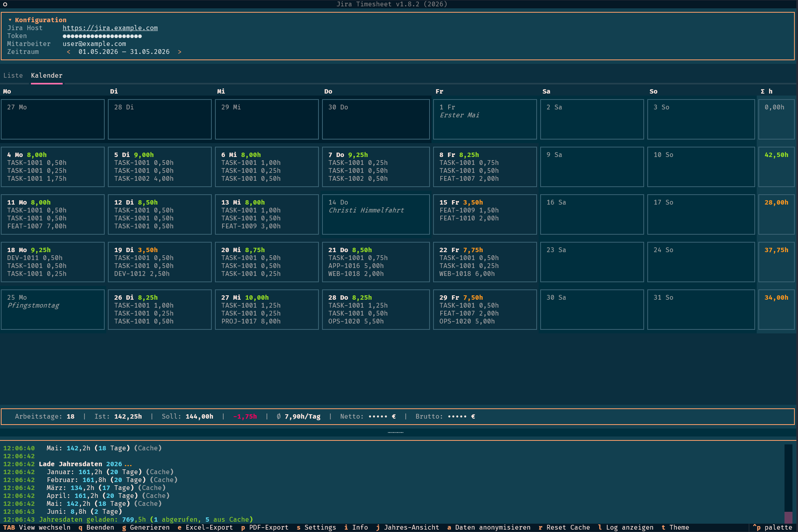Viewport: 798px width, 532px height.
Task: Select the Kalender tab
Action: click(47, 75)
